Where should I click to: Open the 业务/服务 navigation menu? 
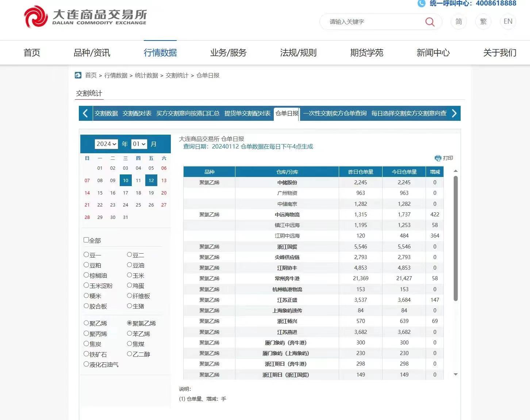pyautogui.click(x=228, y=53)
